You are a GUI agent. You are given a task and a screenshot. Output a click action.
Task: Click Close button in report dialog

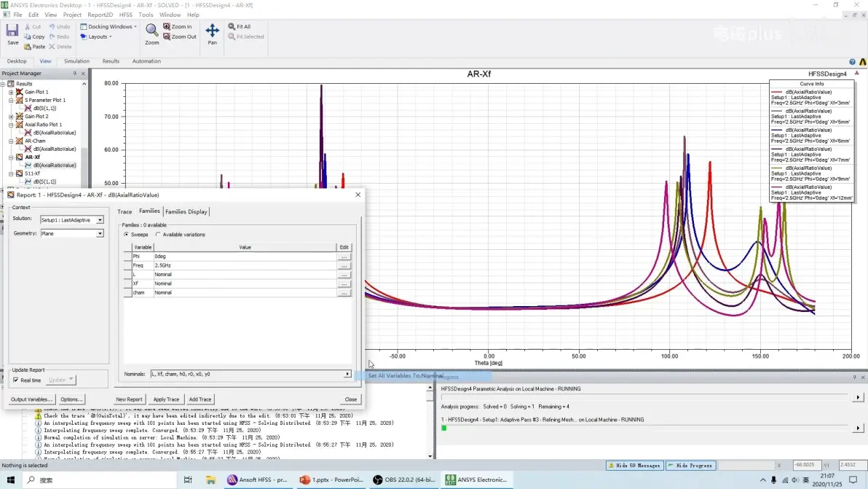(x=350, y=399)
